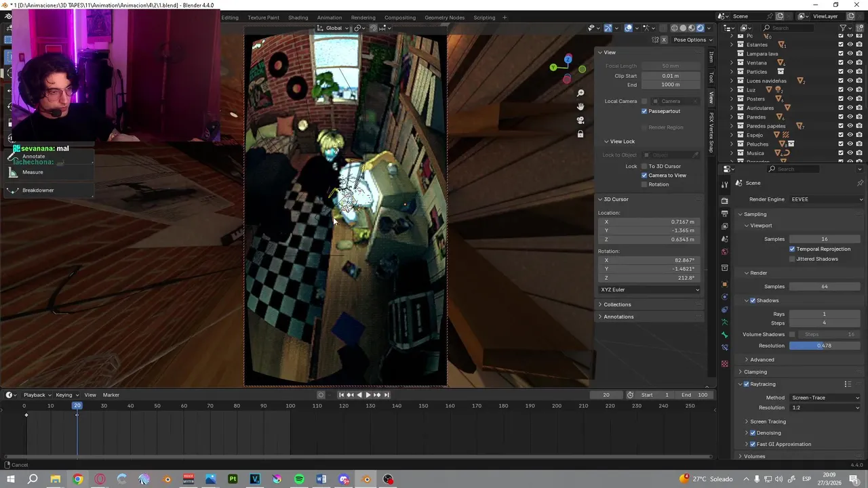
Task: Adjust the shadows Resolution 0.478 slider
Action: point(824,346)
